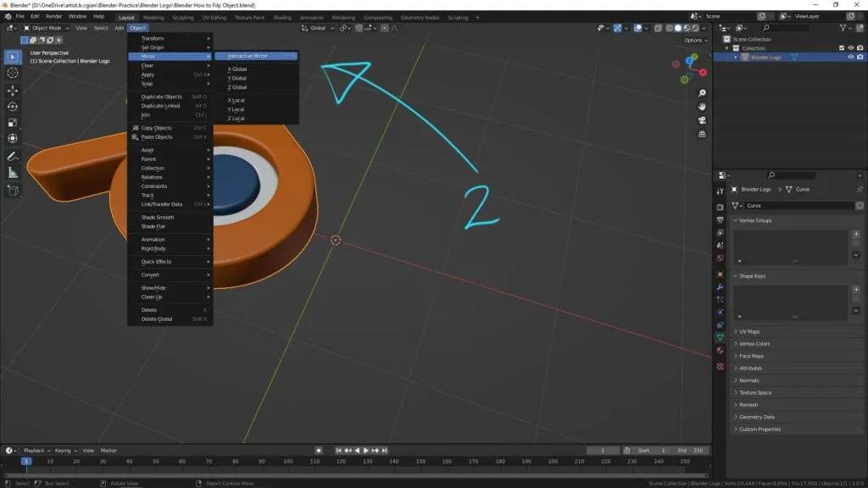Open the transform orientation Global dropdown

pyautogui.click(x=318, y=28)
